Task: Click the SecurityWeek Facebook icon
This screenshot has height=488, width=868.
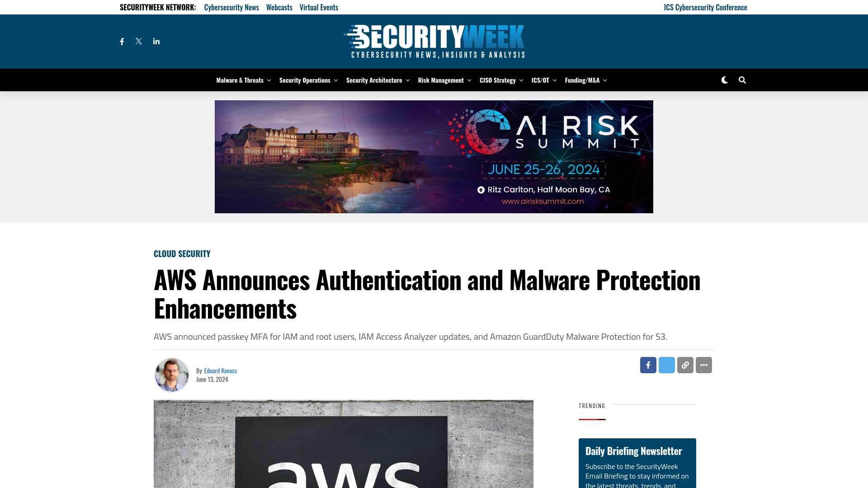Action: coord(122,41)
